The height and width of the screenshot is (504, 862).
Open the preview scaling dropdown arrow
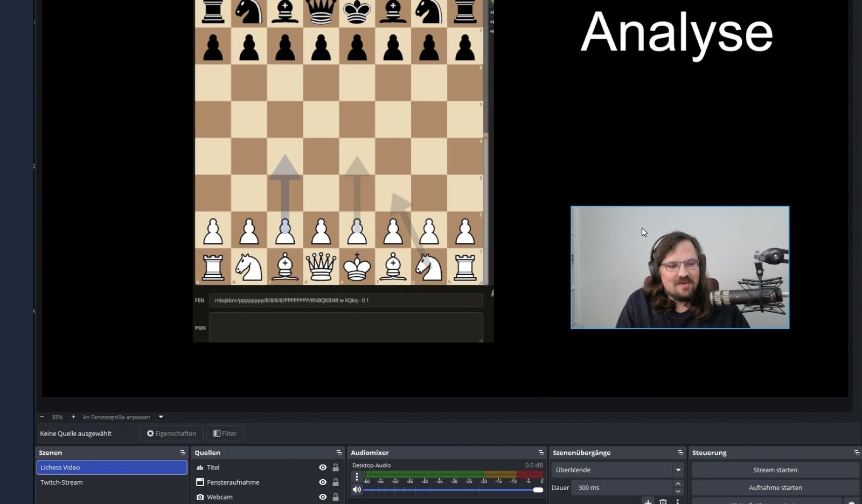161,417
